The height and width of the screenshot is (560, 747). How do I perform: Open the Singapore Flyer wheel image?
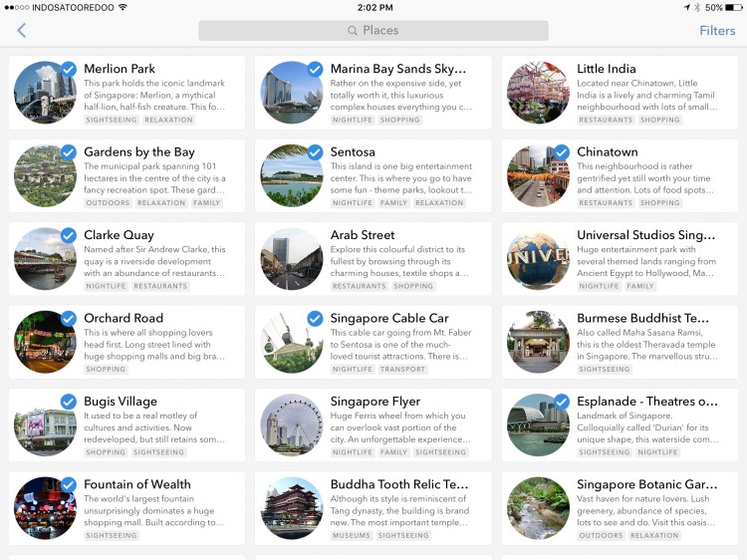tap(291, 424)
